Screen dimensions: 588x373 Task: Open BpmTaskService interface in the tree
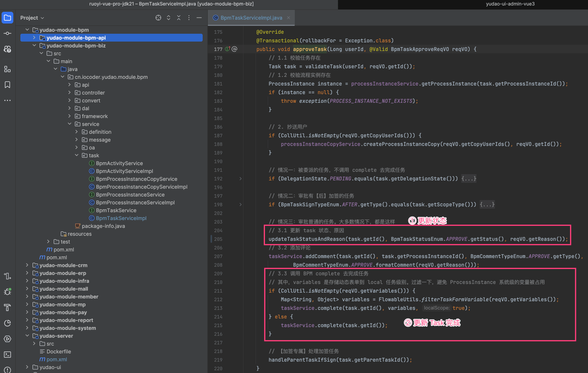coord(116,210)
